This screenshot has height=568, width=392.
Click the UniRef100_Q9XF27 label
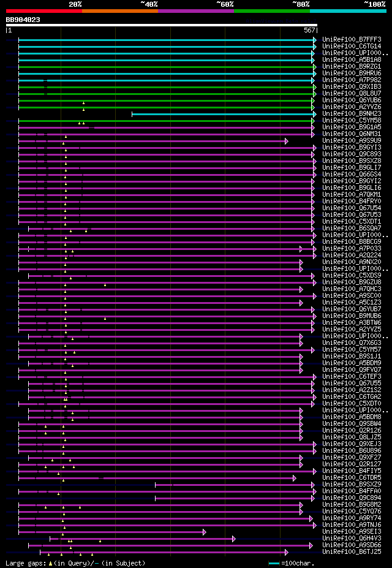(x=352, y=458)
